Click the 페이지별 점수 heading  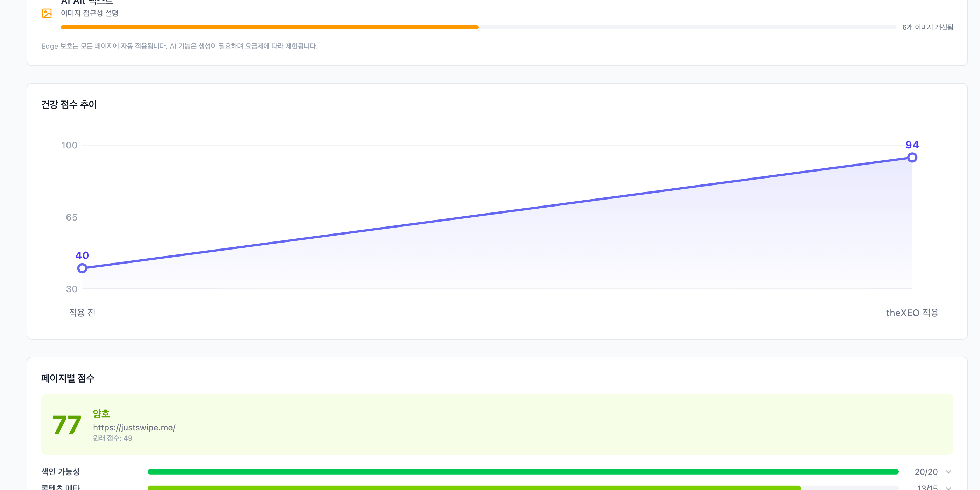point(68,378)
